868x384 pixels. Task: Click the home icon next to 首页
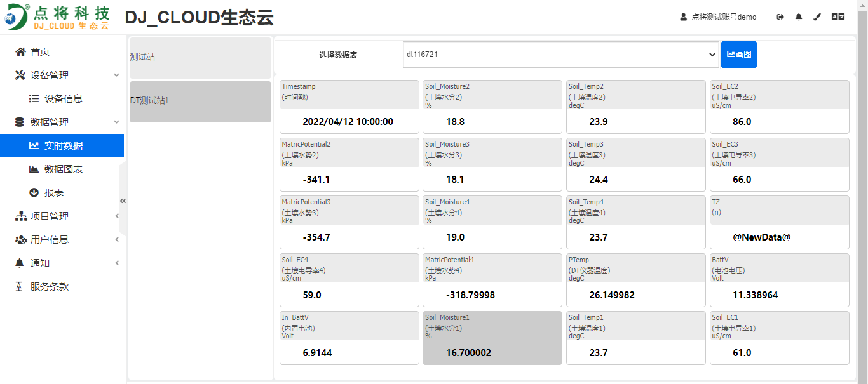(20, 51)
